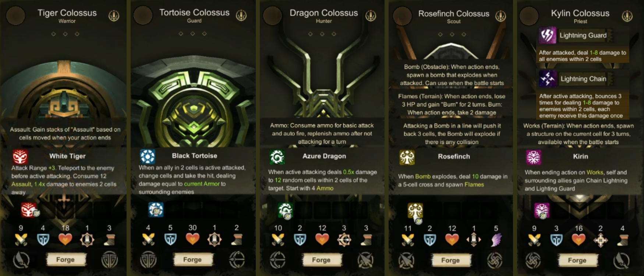Click Forge on the Rosefinch Colossus card
Viewport: 644px width, 276px height.
[x=450, y=260]
